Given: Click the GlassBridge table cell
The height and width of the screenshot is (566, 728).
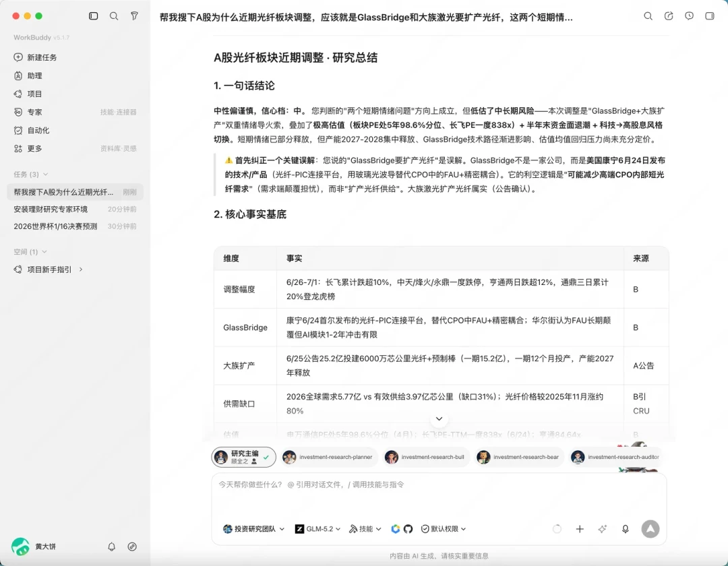Looking at the screenshot, I should [x=245, y=327].
